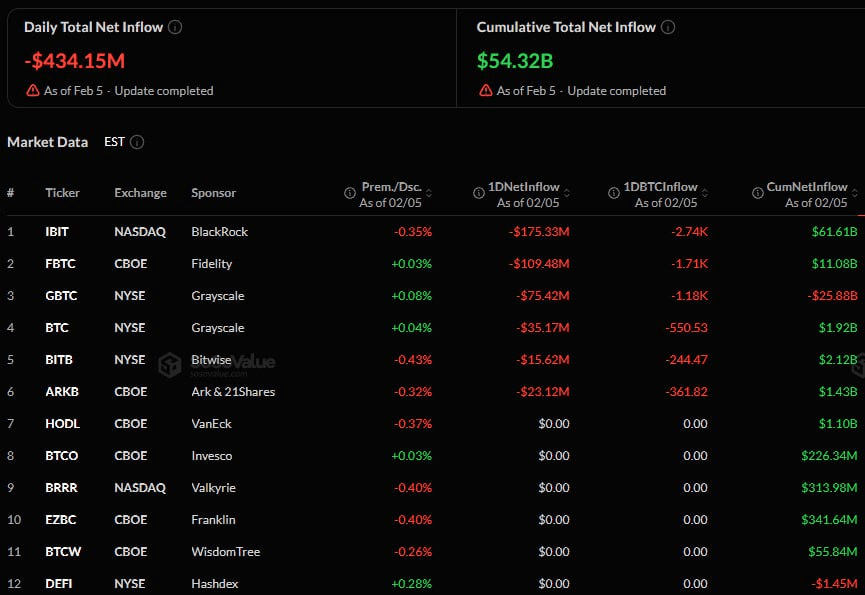
Task: Open the GBTC ticker details
Action: pos(60,295)
